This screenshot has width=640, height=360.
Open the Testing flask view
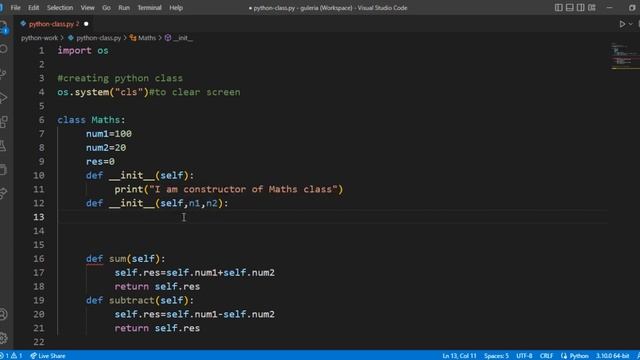pos(4,146)
